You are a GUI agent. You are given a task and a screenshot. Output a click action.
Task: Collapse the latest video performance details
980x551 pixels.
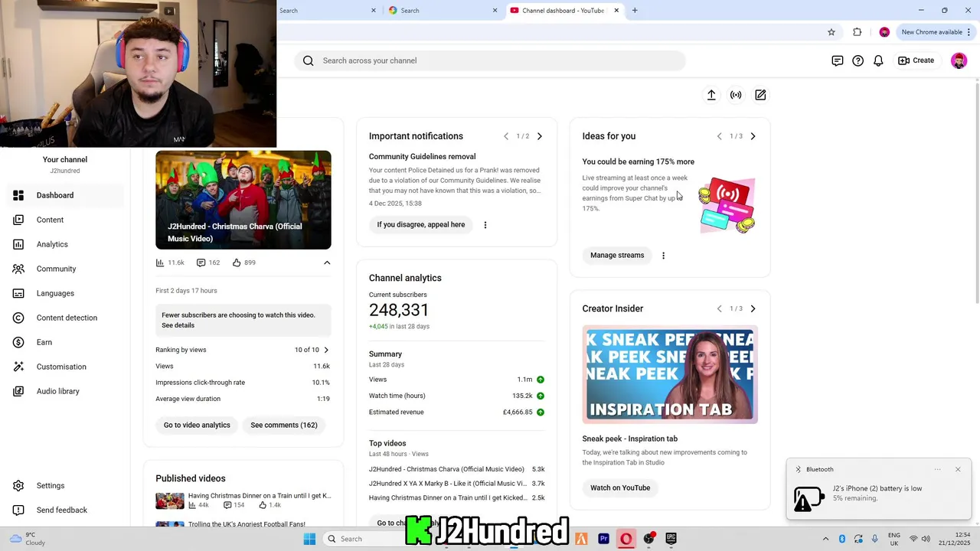327,262
